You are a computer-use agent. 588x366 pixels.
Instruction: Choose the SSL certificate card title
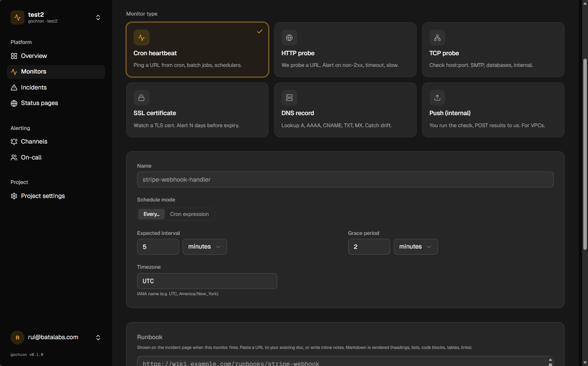point(155,113)
